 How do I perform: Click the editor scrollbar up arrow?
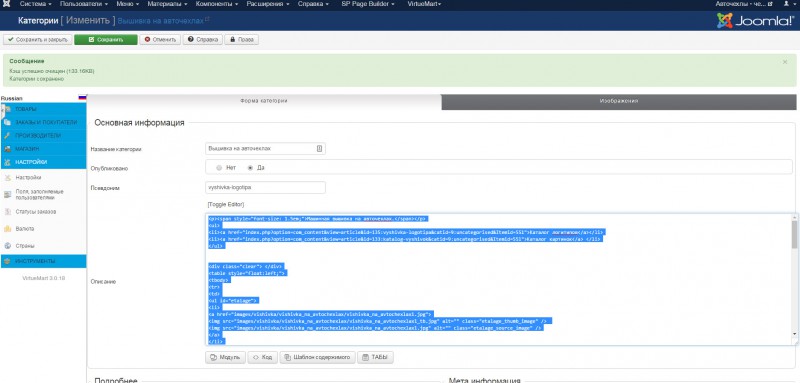(x=794, y=218)
